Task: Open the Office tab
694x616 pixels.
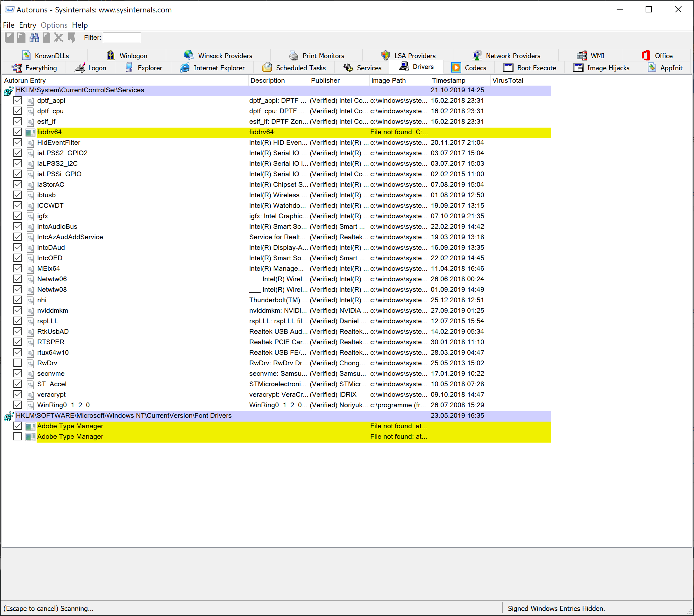Action: [657, 56]
